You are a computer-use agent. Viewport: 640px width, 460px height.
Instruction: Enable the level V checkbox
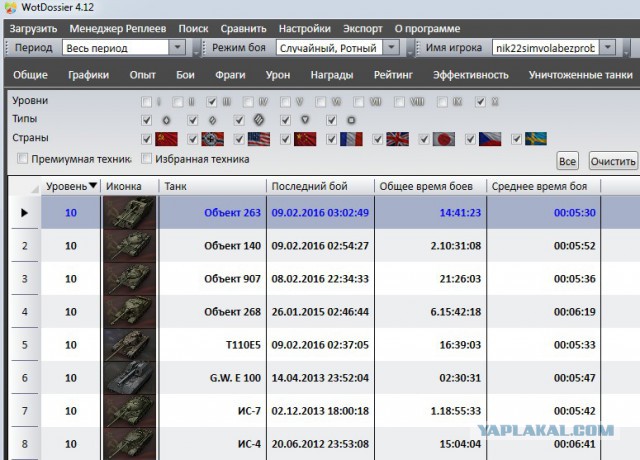(x=286, y=102)
